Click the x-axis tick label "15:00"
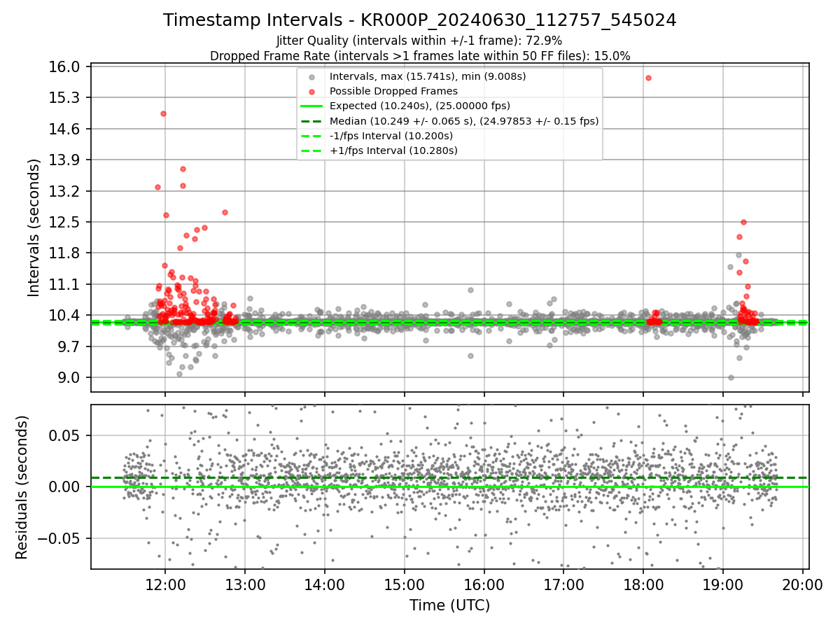Screen dimensions: 840x630 (x=405, y=583)
